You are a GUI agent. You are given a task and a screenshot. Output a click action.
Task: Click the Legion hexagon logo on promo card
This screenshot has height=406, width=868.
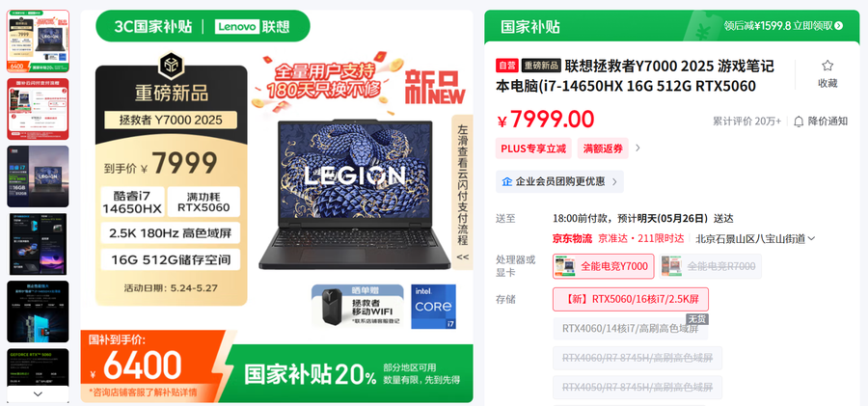[171, 65]
